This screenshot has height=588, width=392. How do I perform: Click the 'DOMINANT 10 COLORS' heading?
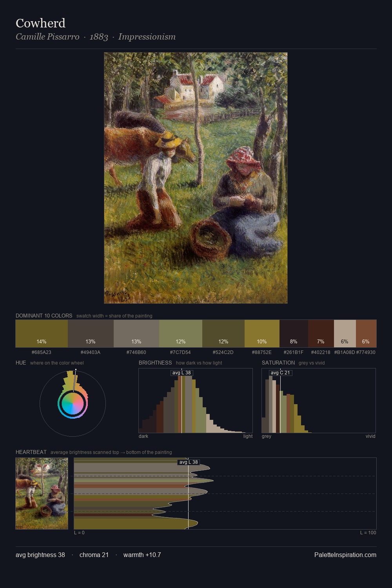click(x=44, y=316)
